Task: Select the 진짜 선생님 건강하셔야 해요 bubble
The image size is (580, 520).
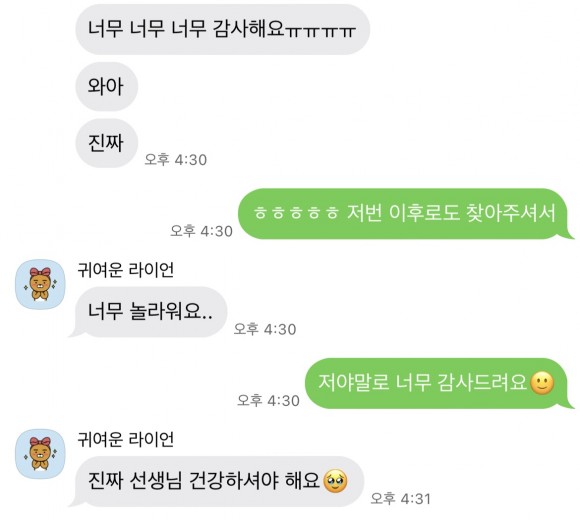Action: click(x=217, y=482)
